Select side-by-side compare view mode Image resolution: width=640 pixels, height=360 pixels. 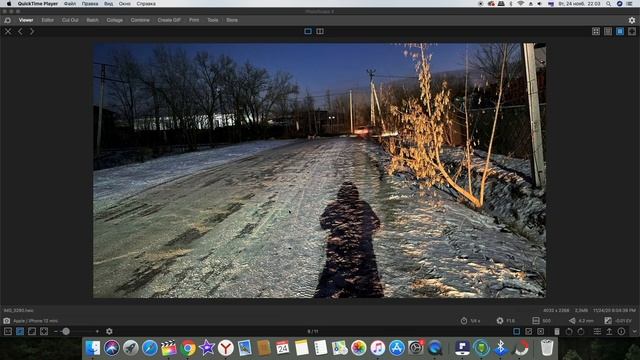tap(320, 31)
